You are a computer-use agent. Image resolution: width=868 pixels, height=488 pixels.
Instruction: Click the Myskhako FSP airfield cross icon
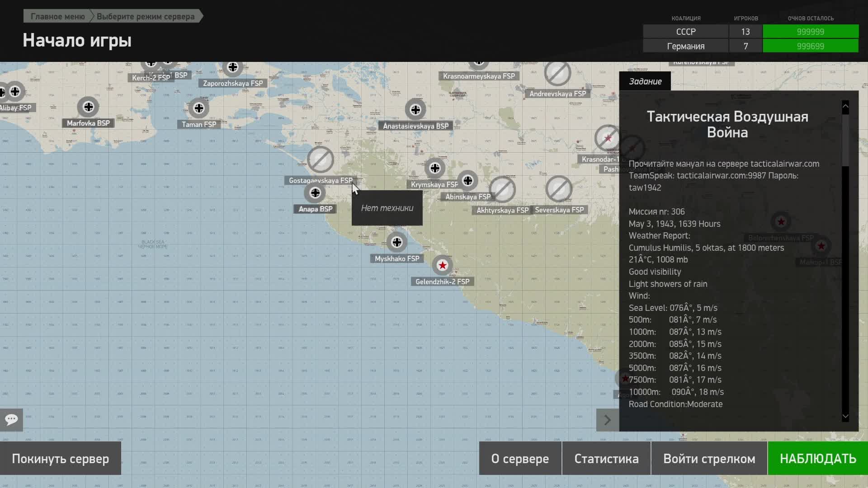point(396,242)
